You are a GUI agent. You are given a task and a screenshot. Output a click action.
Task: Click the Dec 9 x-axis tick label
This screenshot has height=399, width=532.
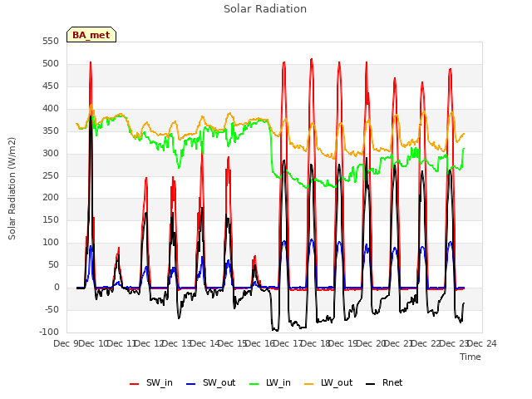66,343
